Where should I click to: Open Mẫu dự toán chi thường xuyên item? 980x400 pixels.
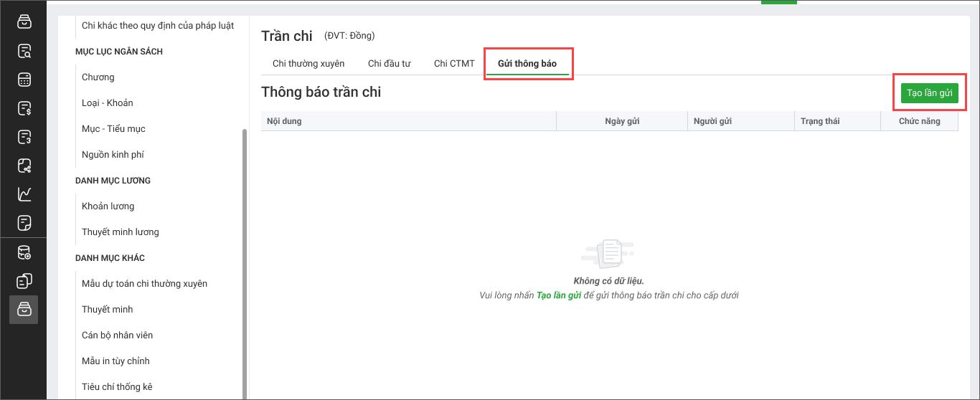tap(145, 284)
